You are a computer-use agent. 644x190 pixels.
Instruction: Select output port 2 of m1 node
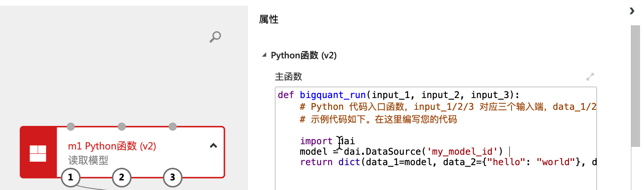(122, 177)
